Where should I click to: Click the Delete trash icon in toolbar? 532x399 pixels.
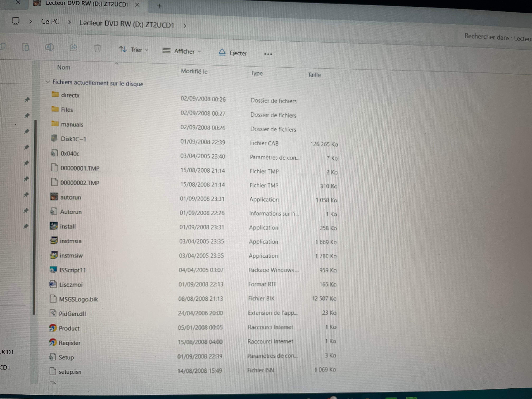(97, 48)
